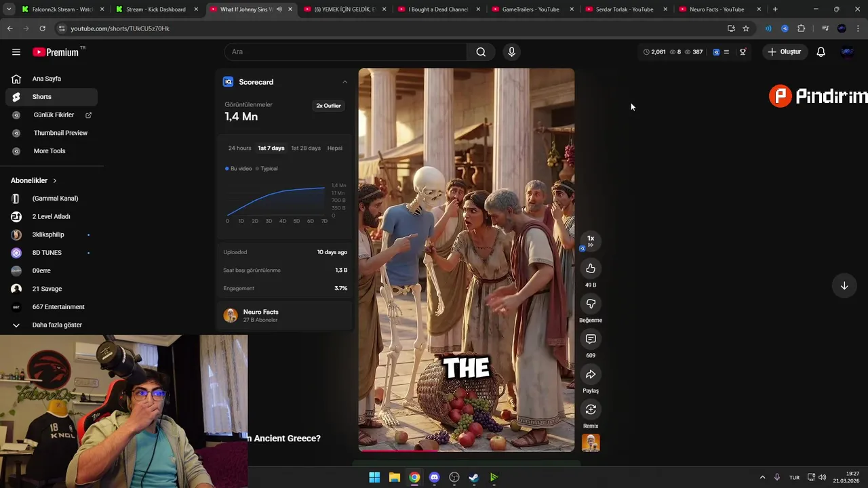Click the 2x Outlier badge

(x=328, y=106)
